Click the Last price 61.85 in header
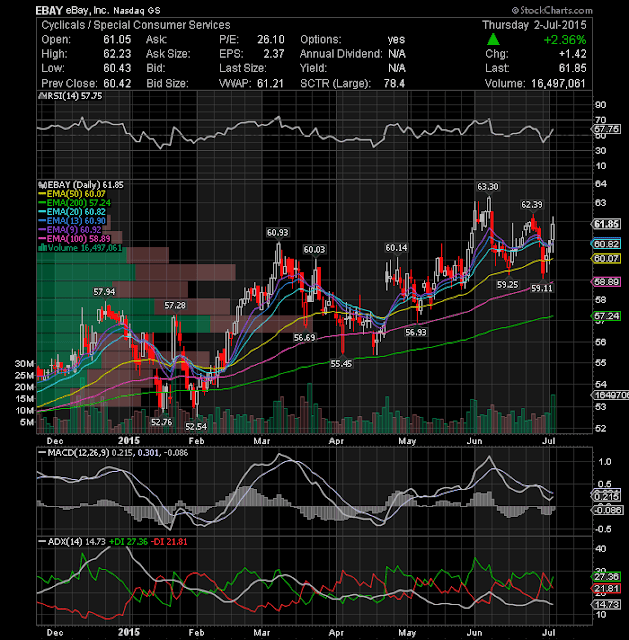 coord(572,68)
